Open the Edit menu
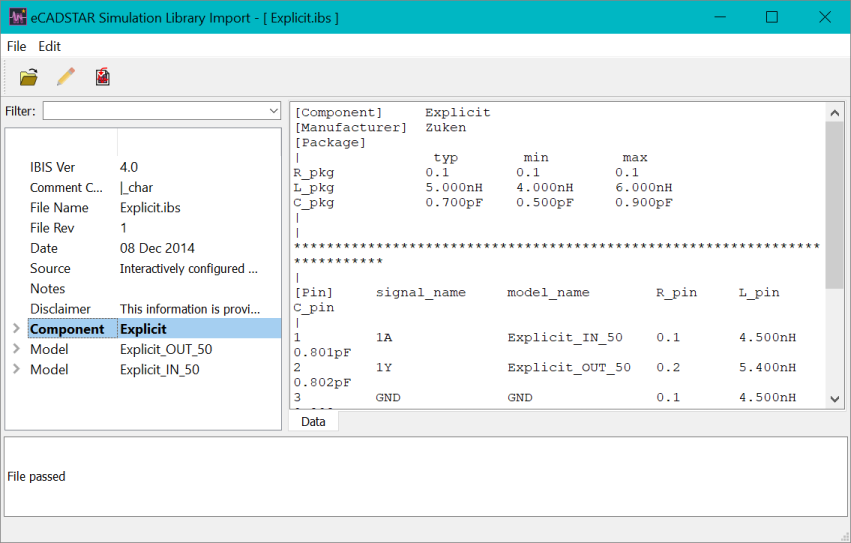 click(50, 46)
